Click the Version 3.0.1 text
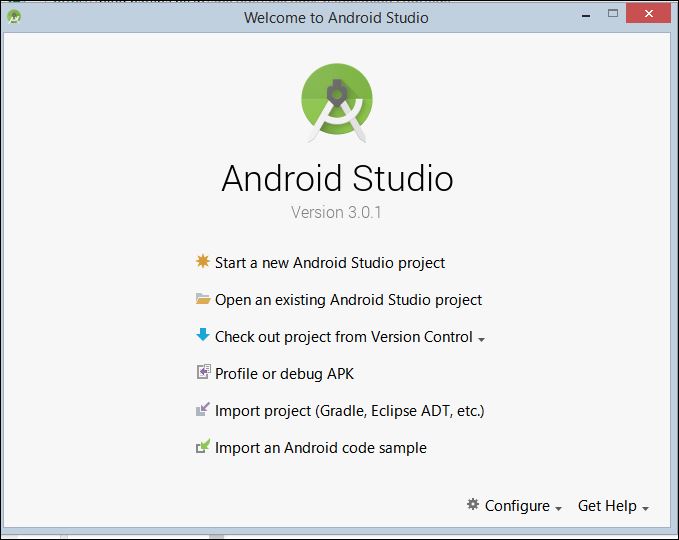The image size is (679, 540). coord(336,213)
